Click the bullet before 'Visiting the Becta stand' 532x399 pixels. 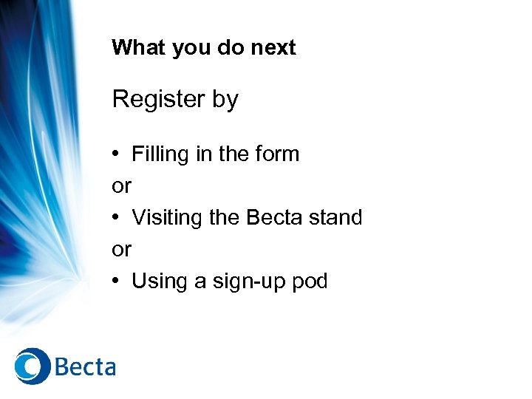pyautogui.click(x=117, y=218)
